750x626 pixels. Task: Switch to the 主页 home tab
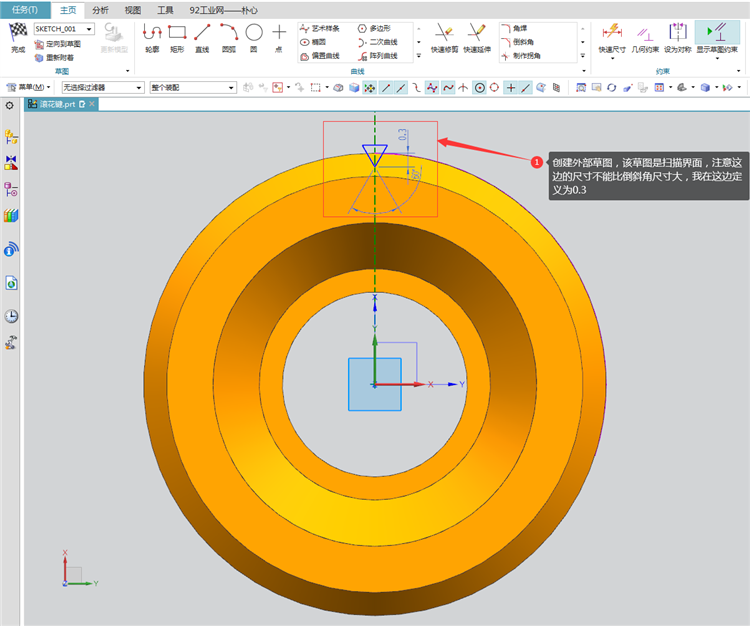click(68, 10)
